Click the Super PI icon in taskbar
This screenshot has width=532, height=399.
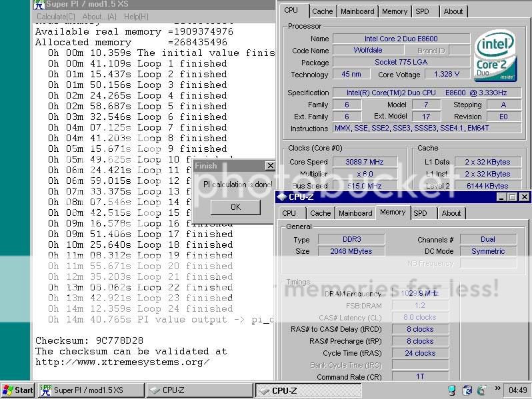(45, 390)
